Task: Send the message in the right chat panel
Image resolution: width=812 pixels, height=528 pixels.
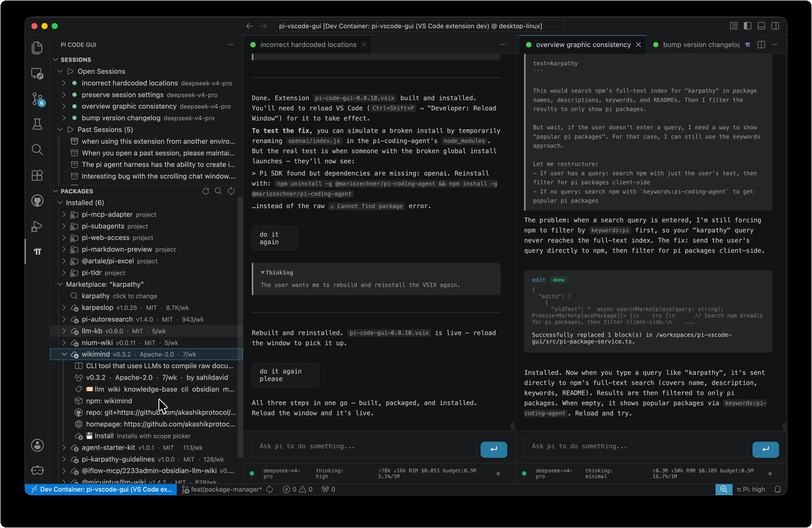Action: point(765,449)
